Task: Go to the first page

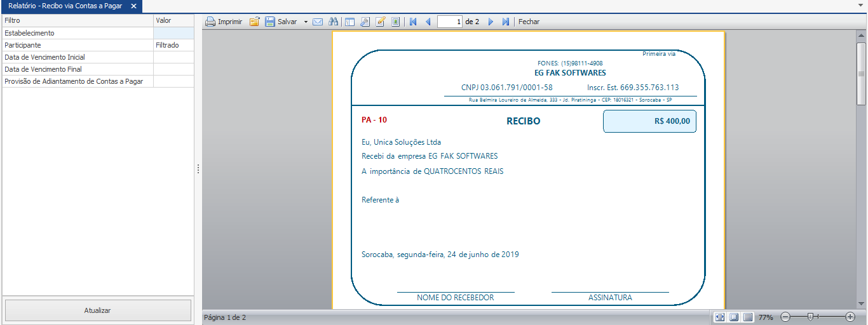Action: tap(413, 22)
